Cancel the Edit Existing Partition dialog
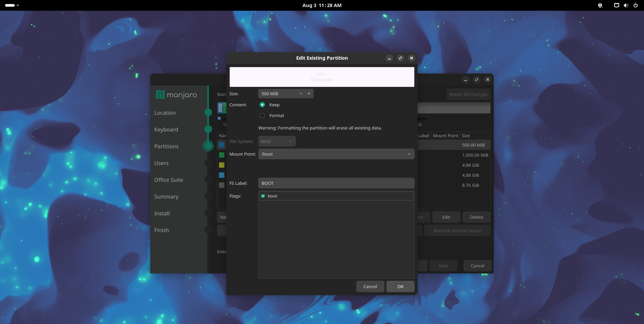 pos(370,286)
